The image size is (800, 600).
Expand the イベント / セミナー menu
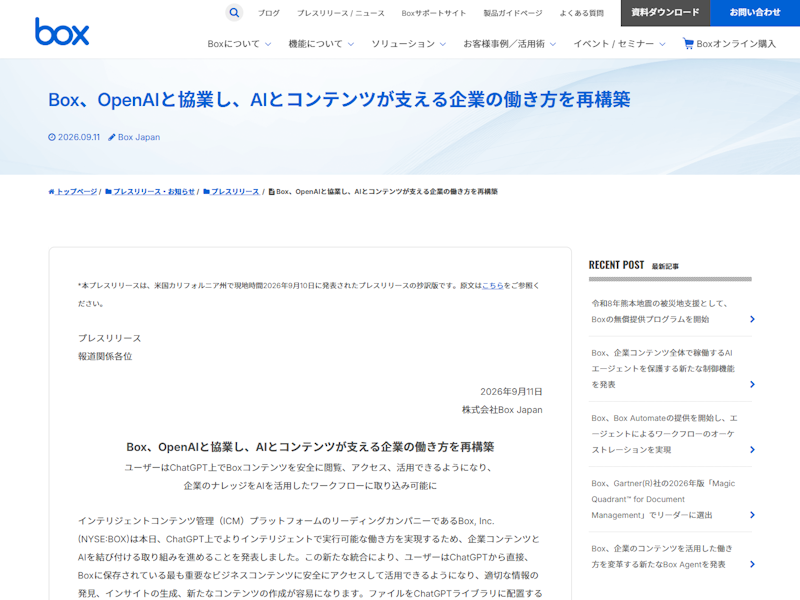[x=619, y=44]
